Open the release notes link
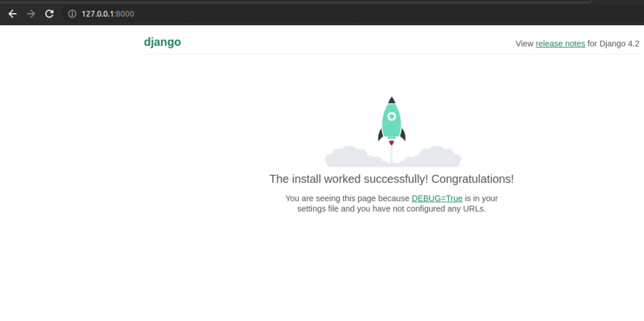The image size is (644, 321). click(x=560, y=43)
